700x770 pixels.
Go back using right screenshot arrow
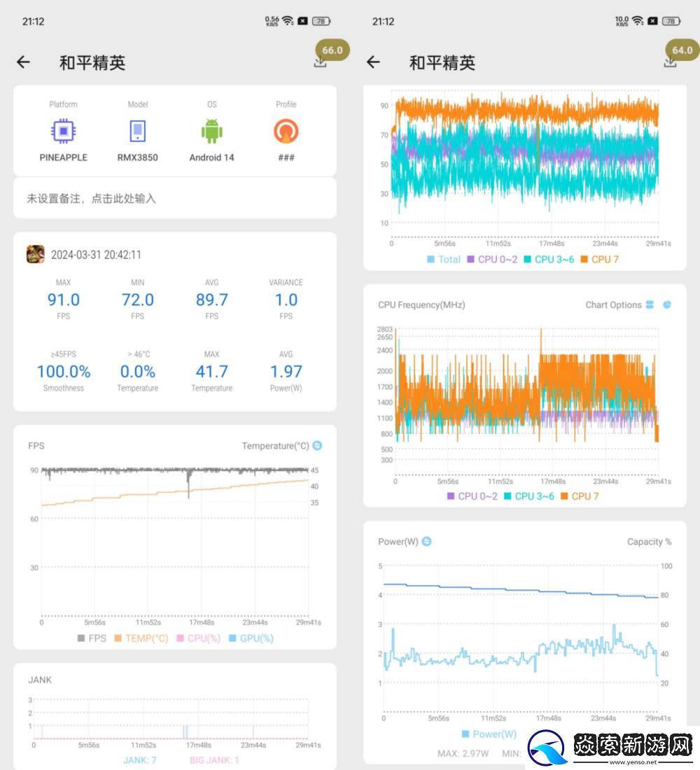pyautogui.click(x=373, y=62)
